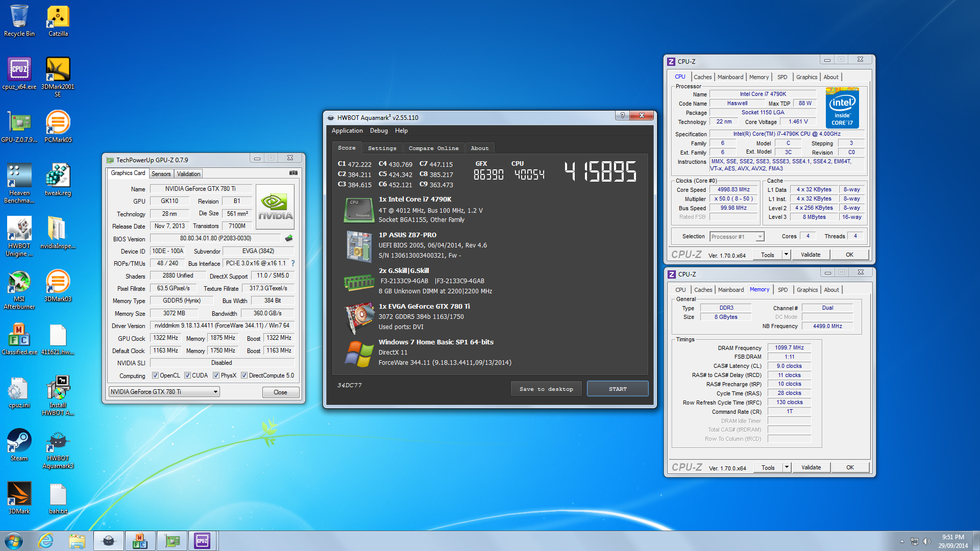Open Caches tab in upper CPU-Z window
980x551 pixels.
point(703,77)
